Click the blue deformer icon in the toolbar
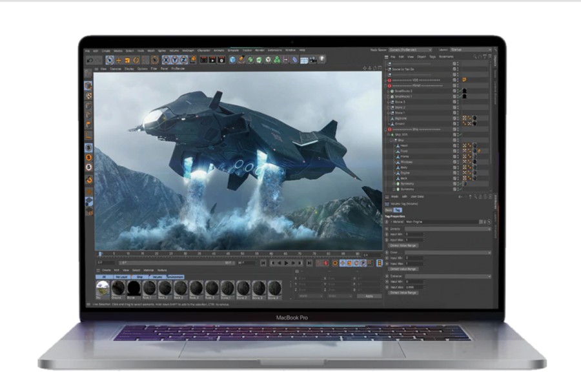Image resolution: width=581 pixels, height=392 pixels. tap(294, 59)
